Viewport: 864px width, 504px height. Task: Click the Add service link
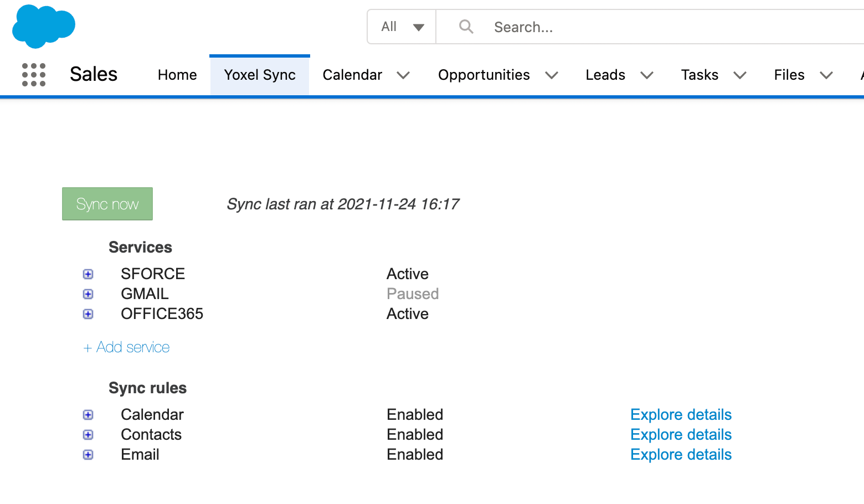pos(127,347)
